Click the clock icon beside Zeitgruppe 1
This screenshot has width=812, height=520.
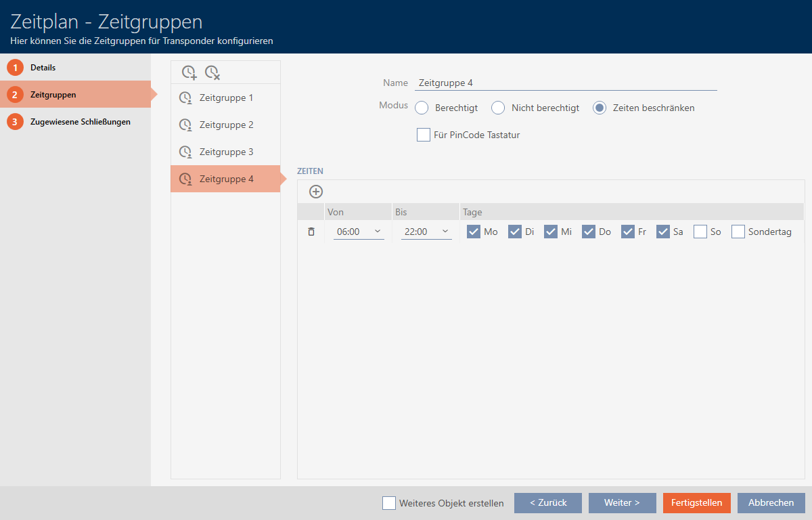(185, 98)
